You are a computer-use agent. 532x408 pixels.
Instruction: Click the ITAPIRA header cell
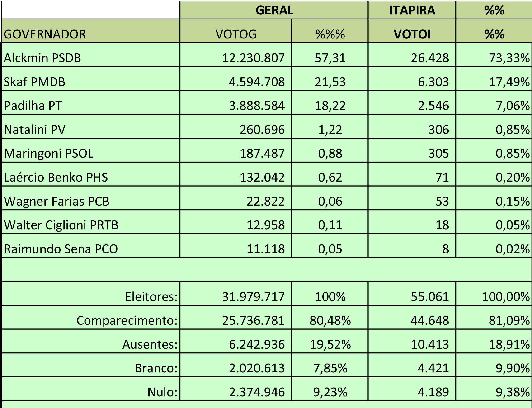pyautogui.click(x=412, y=10)
